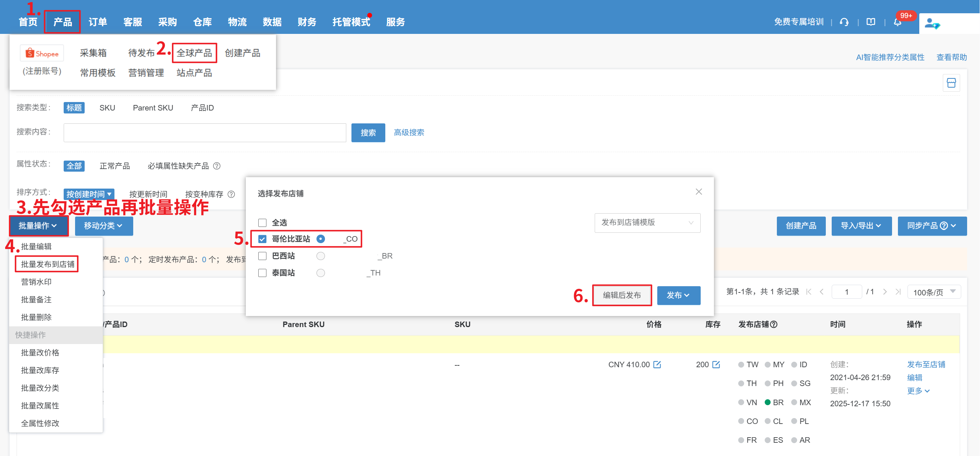The height and width of the screenshot is (456, 980).
Task: Select the 泰国站 radio button
Action: (321, 273)
